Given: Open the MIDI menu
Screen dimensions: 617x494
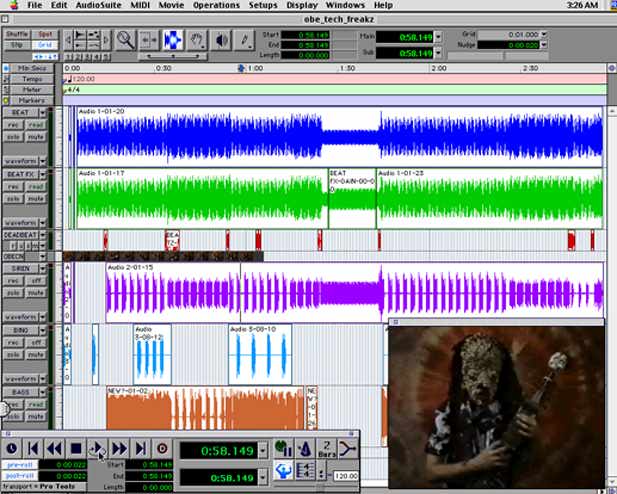Looking at the screenshot, I should [140, 5].
